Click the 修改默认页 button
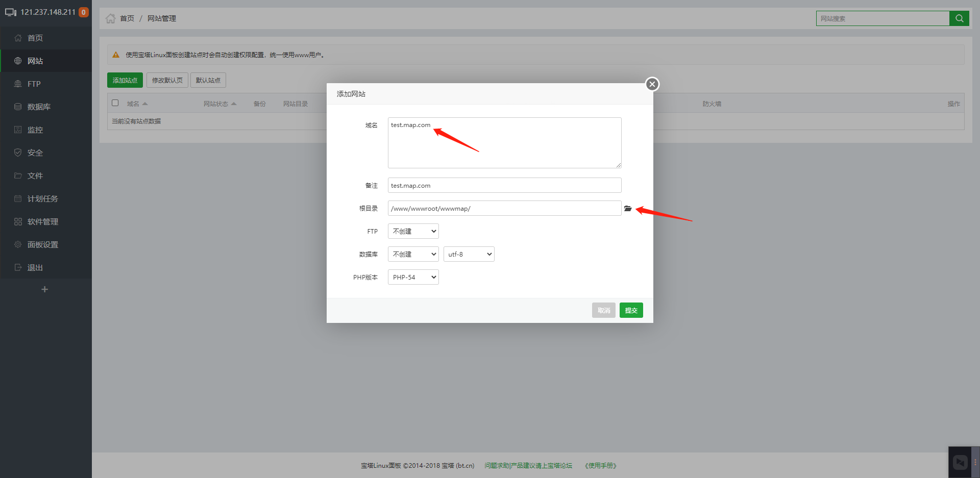Screen dimensions: 980x478 [167, 80]
